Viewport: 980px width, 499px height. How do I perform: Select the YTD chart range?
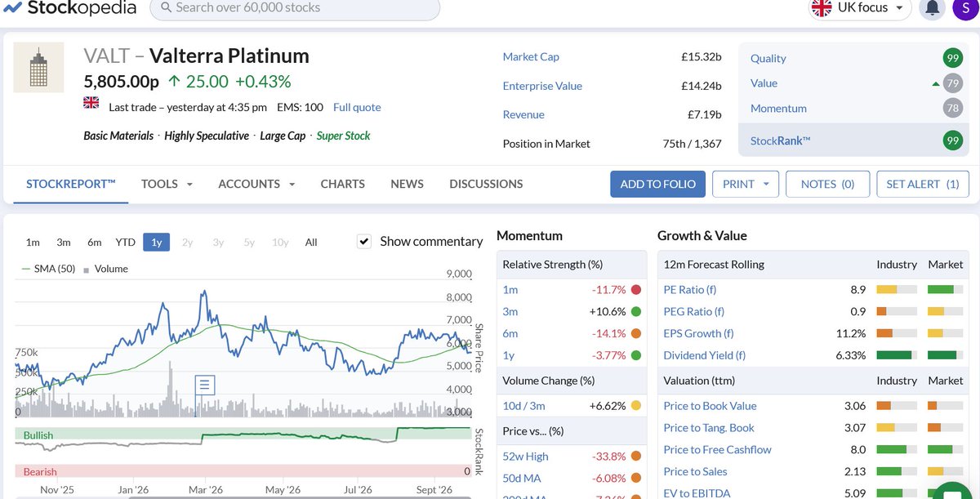pos(125,242)
